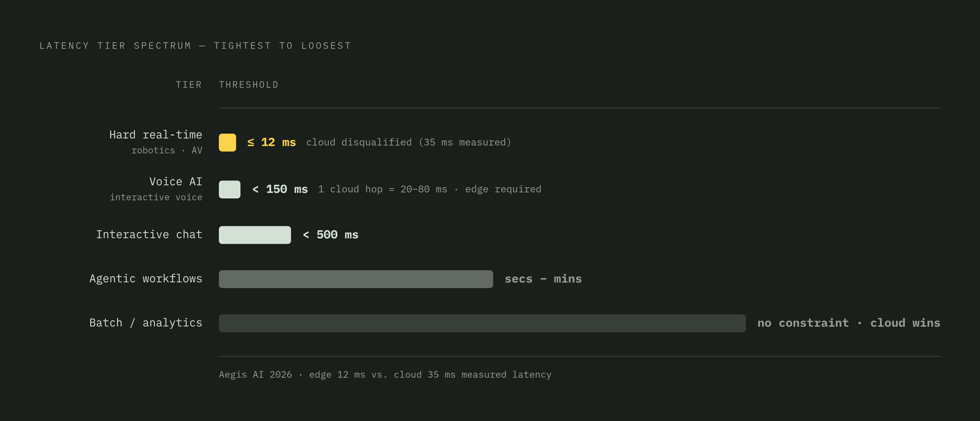980x421 pixels.
Task: Select the 'secs – mins' value
Action: point(543,279)
